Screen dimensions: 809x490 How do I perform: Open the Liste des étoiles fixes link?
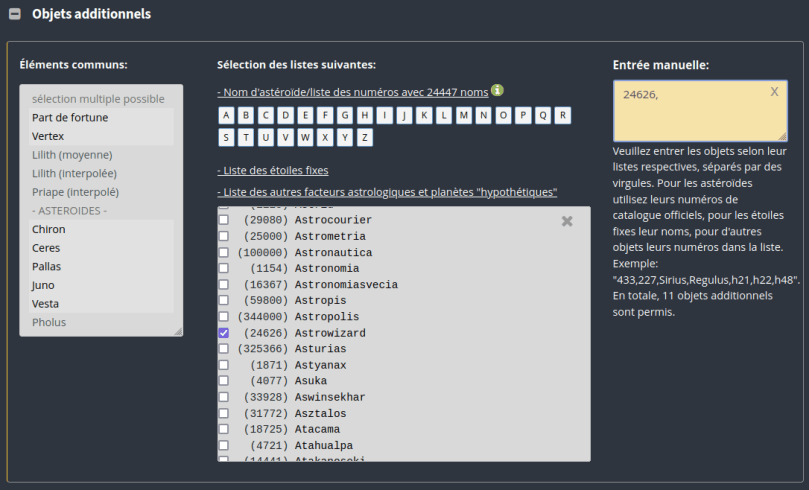pos(272,170)
